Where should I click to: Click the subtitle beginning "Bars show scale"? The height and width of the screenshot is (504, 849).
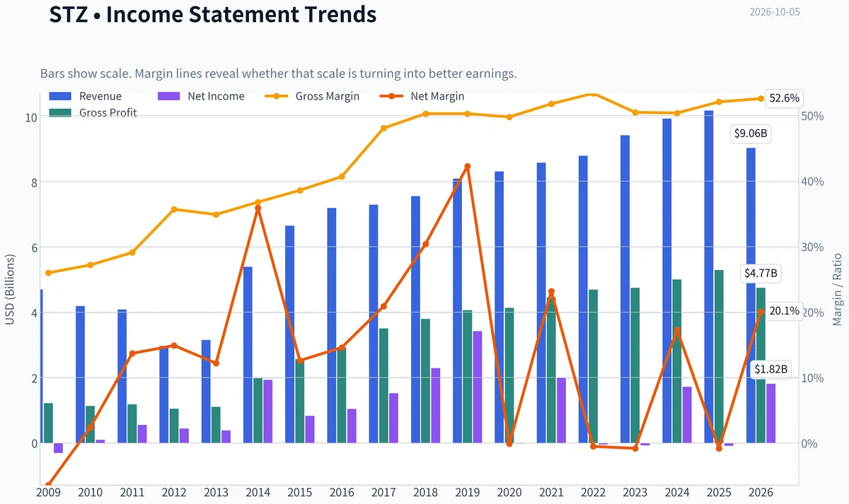click(x=279, y=74)
